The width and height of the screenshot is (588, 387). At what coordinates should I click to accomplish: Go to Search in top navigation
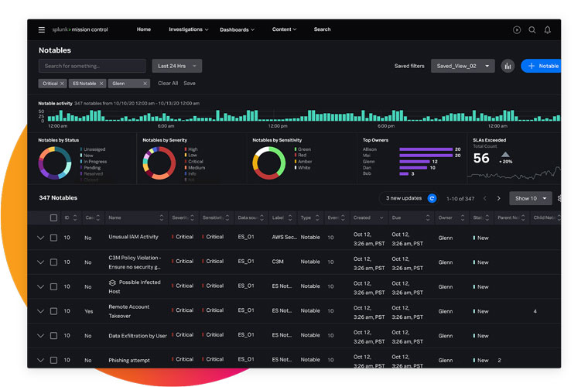322,29
